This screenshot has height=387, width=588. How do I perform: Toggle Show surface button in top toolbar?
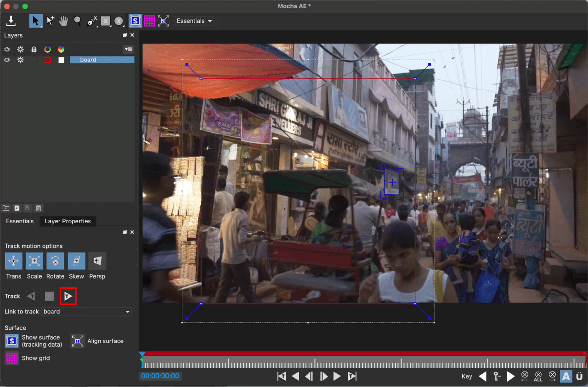click(135, 21)
